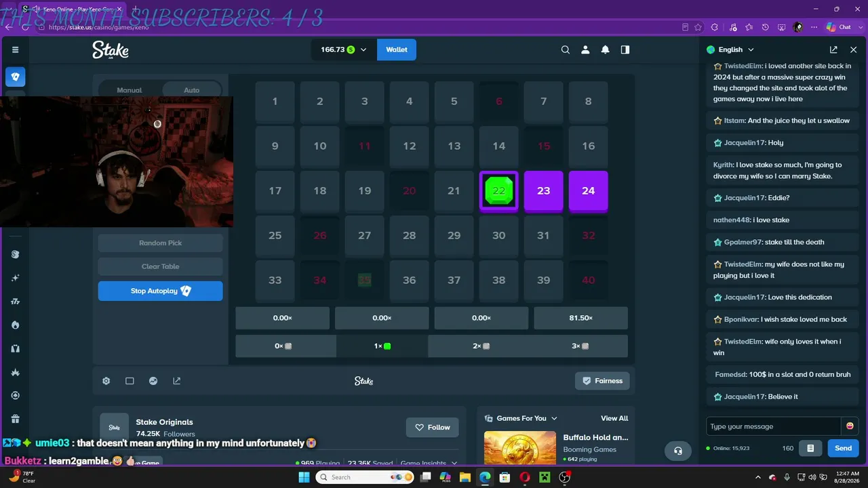Open the poker chip sidebar icon
This screenshot has height=488, width=868.
coord(16,395)
